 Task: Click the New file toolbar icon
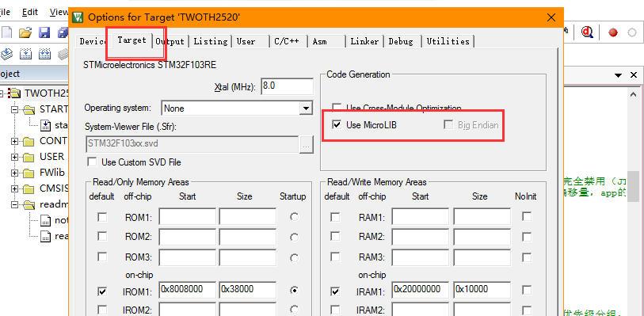tap(6, 32)
